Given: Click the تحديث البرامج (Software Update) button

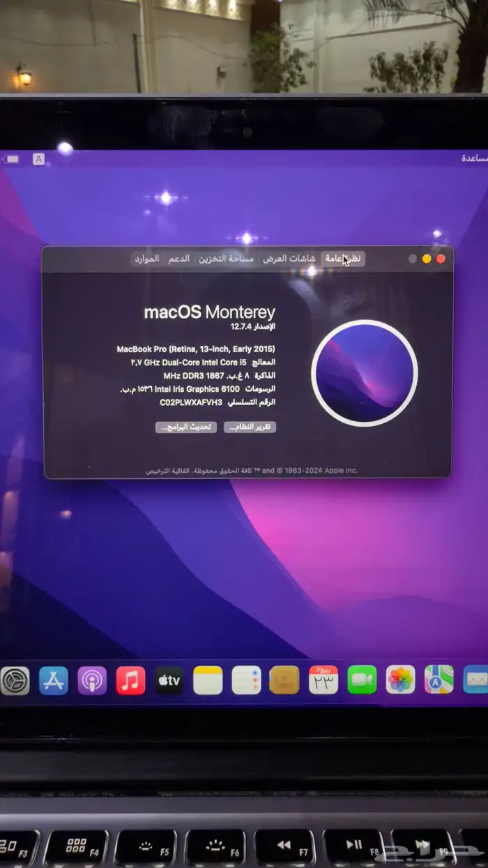Looking at the screenshot, I should coord(185,427).
